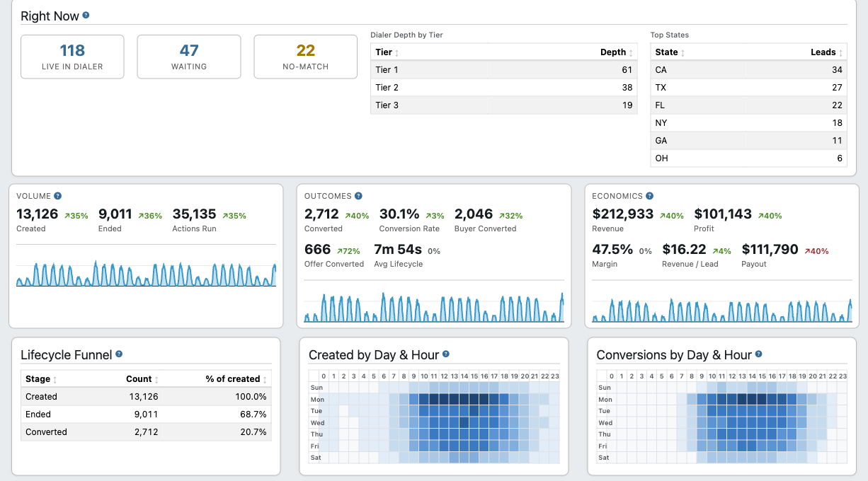Open the 118 Live in Dialer card
This screenshot has height=481, width=868.
coord(72,57)
